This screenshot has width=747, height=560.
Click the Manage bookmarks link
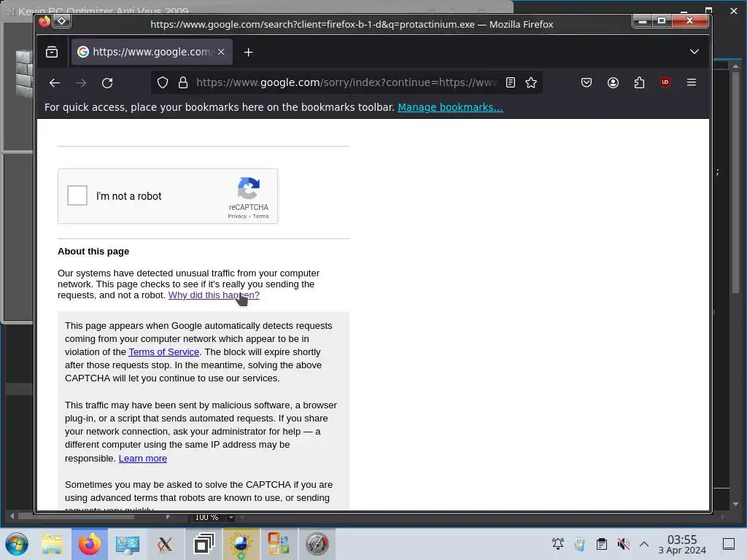(450, 107)
